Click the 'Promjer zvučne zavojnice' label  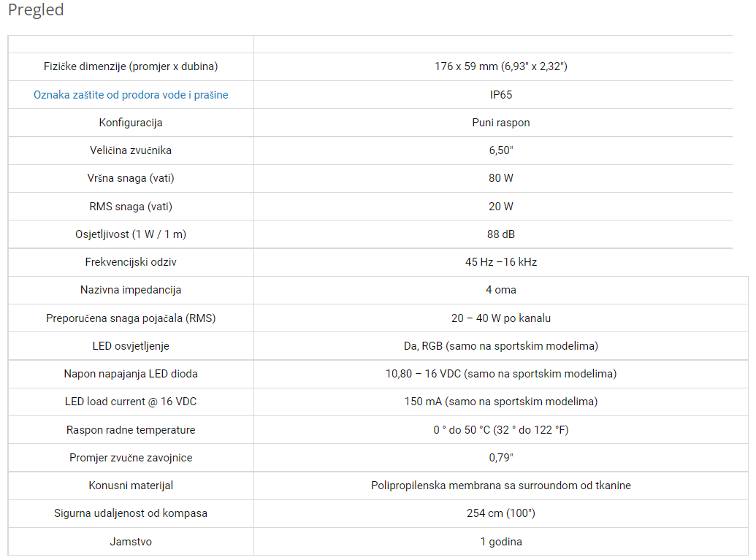131,459
